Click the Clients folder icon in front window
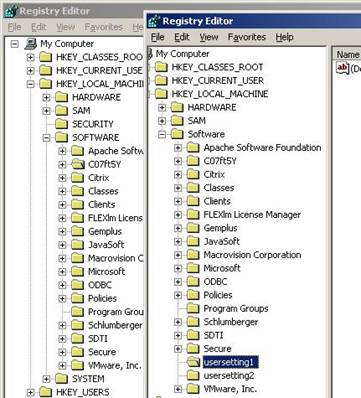Screen dimensions: 361x398 193,201
